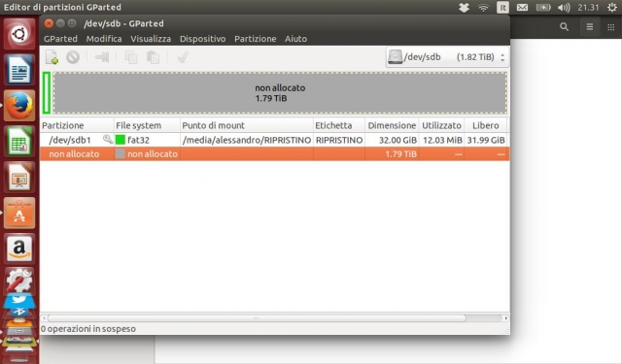Open System Settings from the dock
This screenshot has width=622, height=364.
point(19,281)
